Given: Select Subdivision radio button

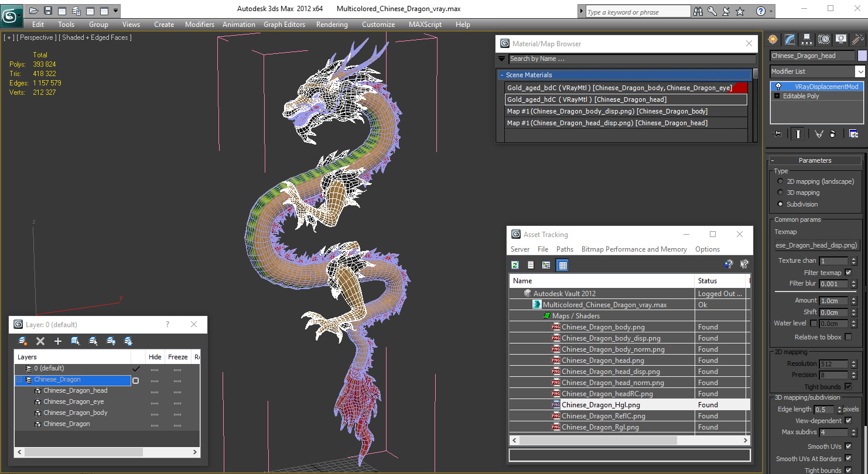Looking at the screenshot, I should tap(780, 204).
